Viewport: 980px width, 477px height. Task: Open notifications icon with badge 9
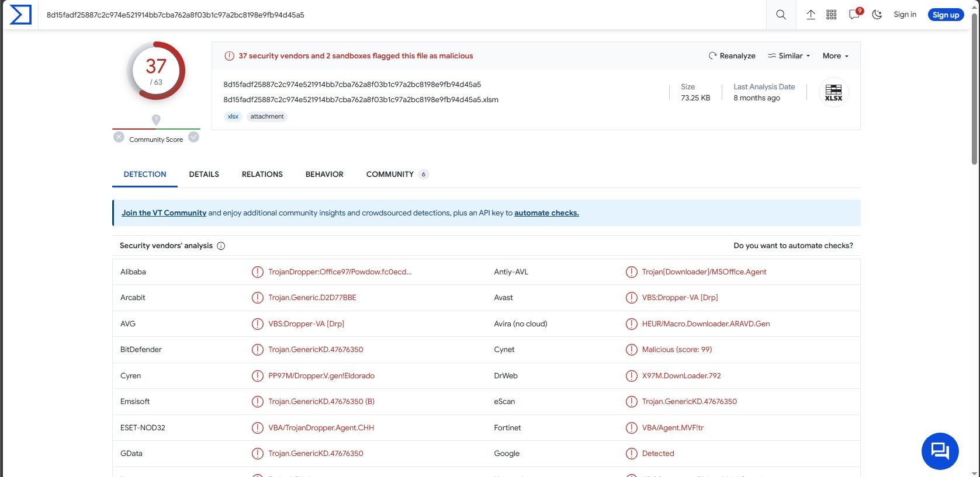[x=855, y=14]
